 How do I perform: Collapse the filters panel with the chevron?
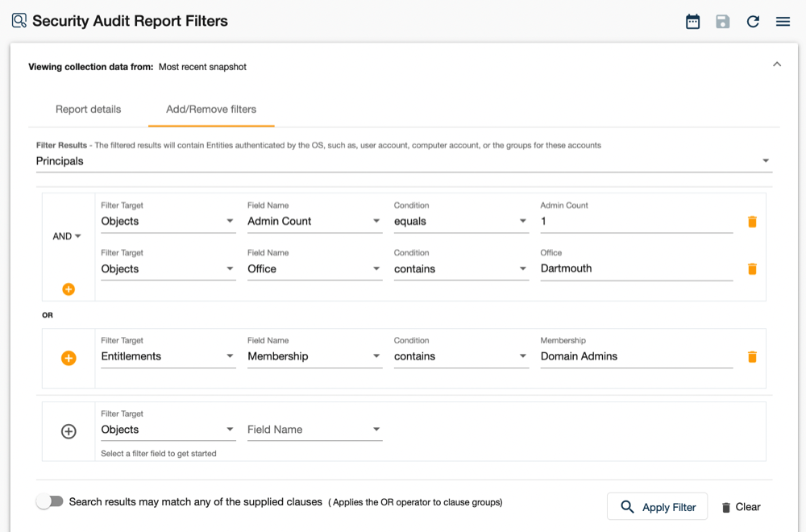pyautogui.click(x=777, y=64)
